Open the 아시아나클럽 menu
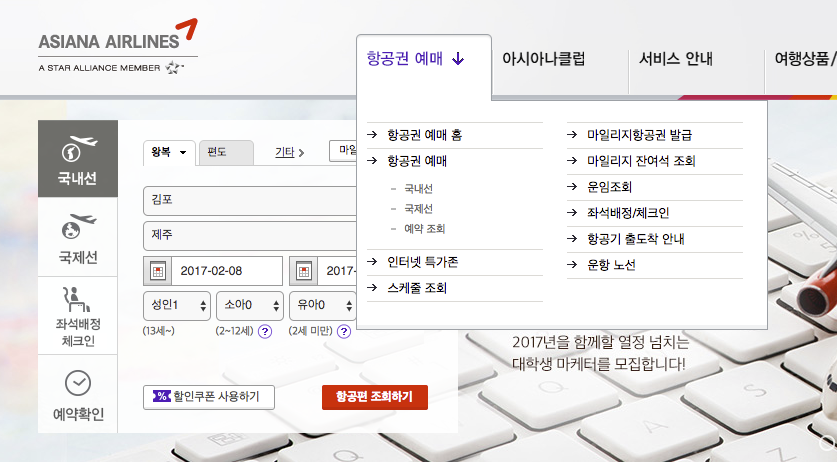837x472 pixels. [x=543, y=59]
